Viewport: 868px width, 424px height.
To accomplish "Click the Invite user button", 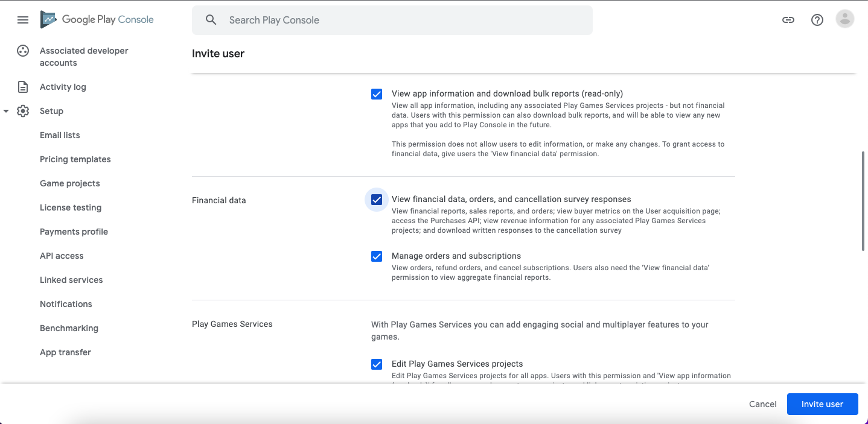I will (822, 404).
